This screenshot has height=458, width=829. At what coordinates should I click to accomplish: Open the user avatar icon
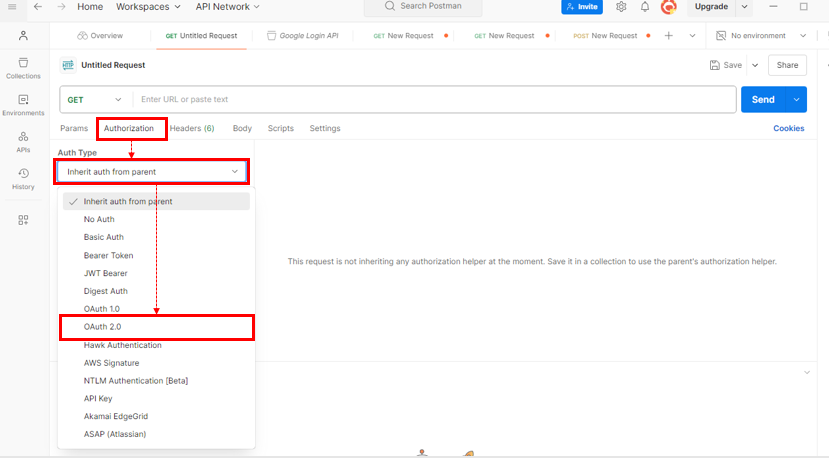pos(669,7)
